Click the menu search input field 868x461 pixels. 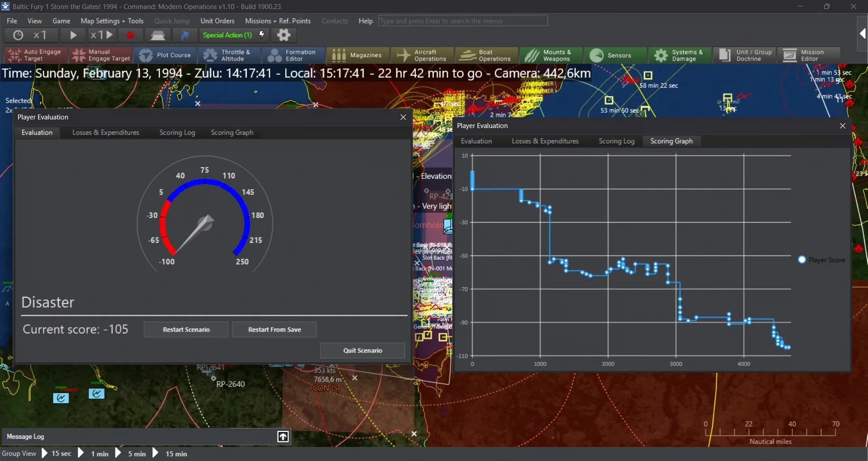[463, 21]
